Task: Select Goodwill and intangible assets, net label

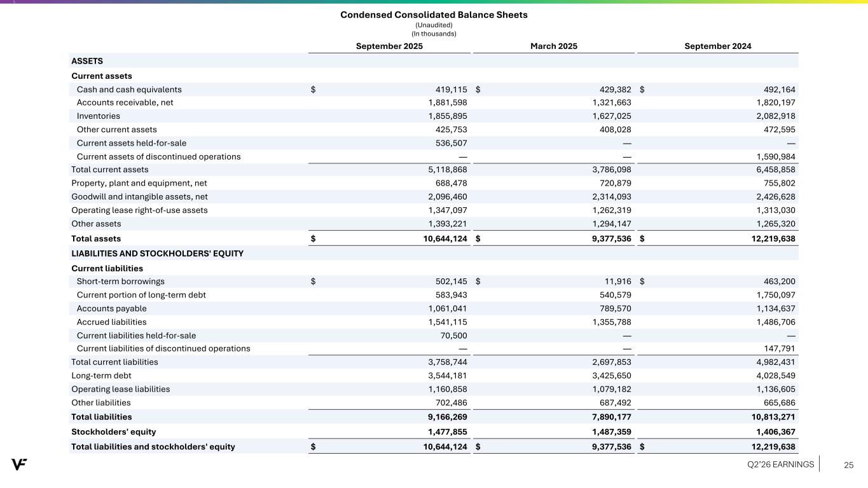Action: coord(139,197)
